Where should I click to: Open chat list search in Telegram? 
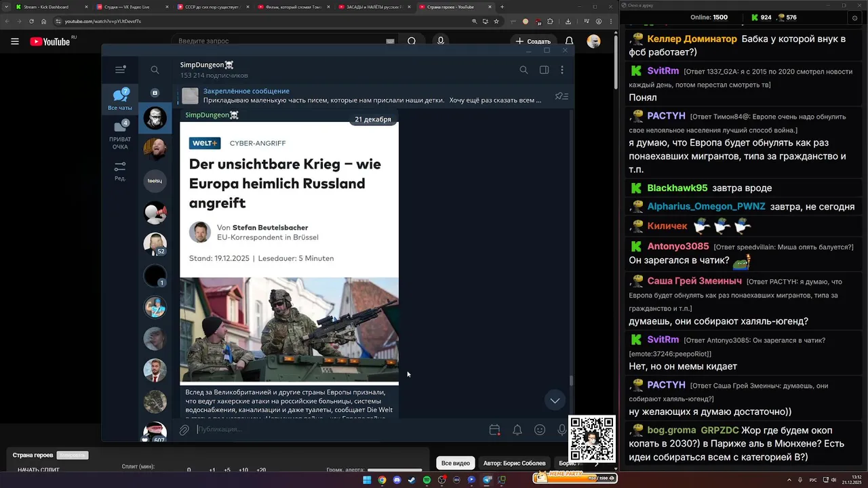pyautogui.click(x=155, y=70)
